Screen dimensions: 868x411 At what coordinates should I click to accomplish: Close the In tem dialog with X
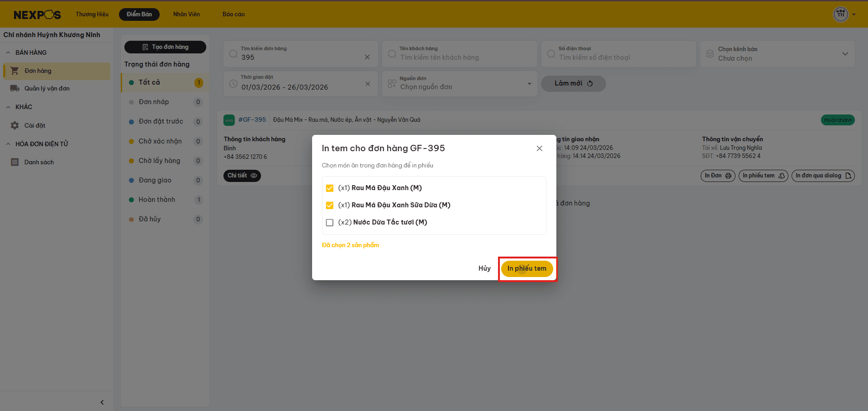pos(539,148)
